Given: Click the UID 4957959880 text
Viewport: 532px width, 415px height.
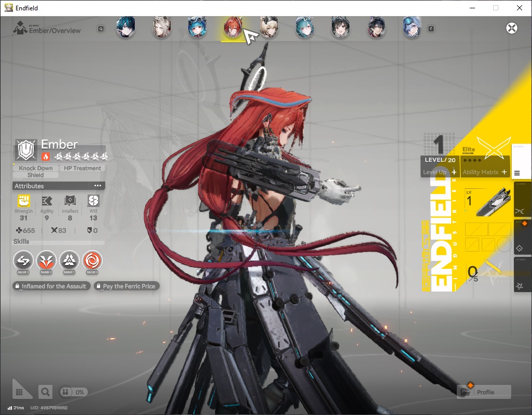Looking at the screenshot, I should pos(49,408).
